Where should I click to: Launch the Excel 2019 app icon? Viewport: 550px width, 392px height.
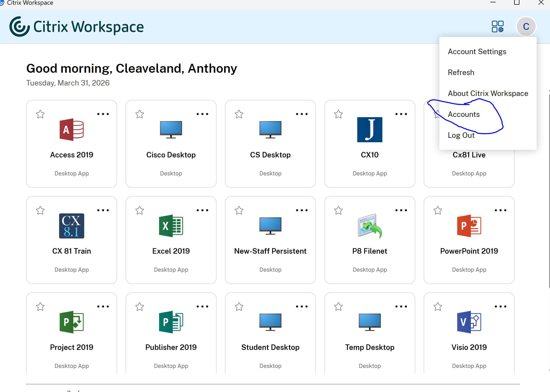(x=171, y=226)
